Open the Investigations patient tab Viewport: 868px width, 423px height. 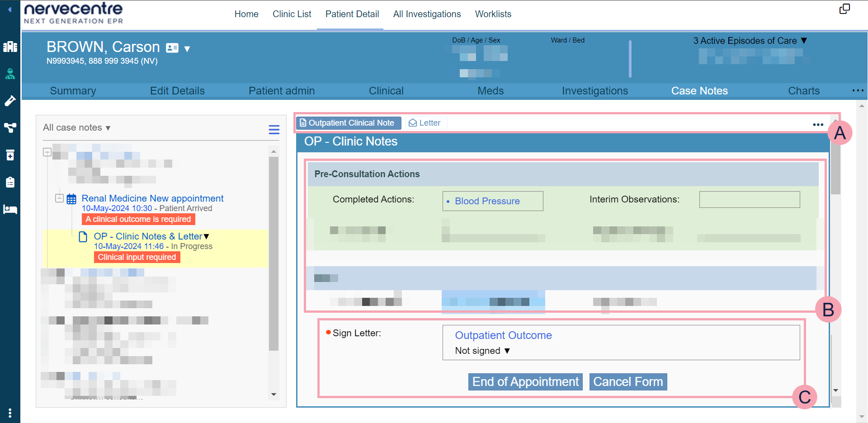pyautogui.click(x=594, y=91)
